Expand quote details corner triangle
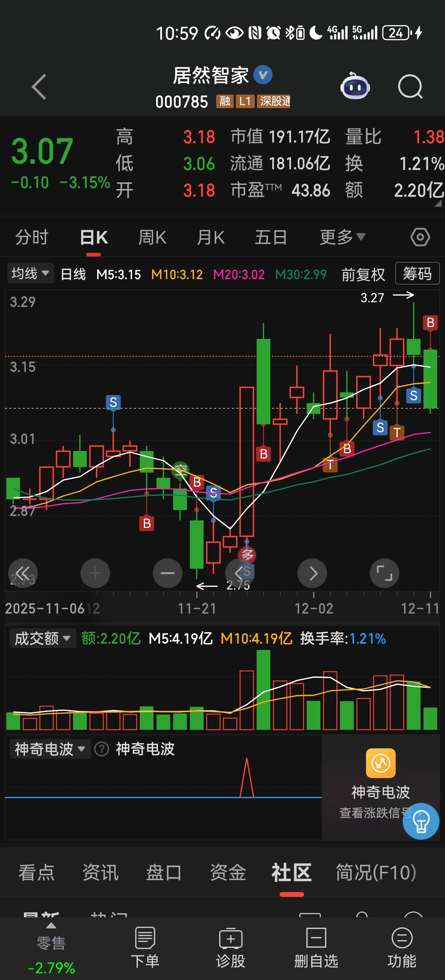 (x=438, y=204)
